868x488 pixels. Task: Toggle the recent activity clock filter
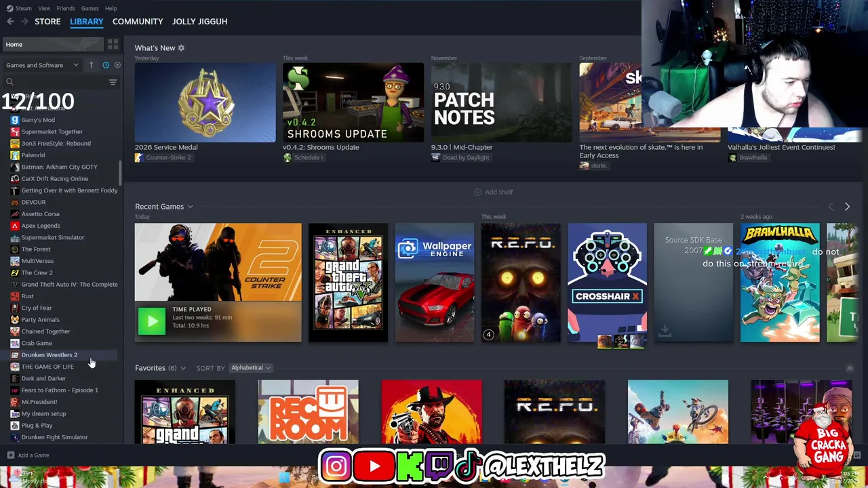(x=106, y=65)
